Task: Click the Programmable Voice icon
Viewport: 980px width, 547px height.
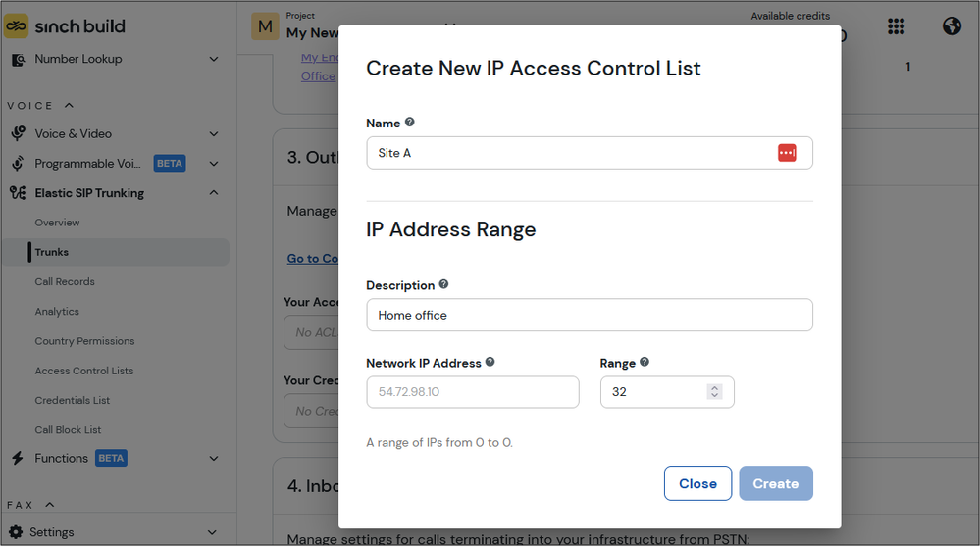Action: click(18, 164)
